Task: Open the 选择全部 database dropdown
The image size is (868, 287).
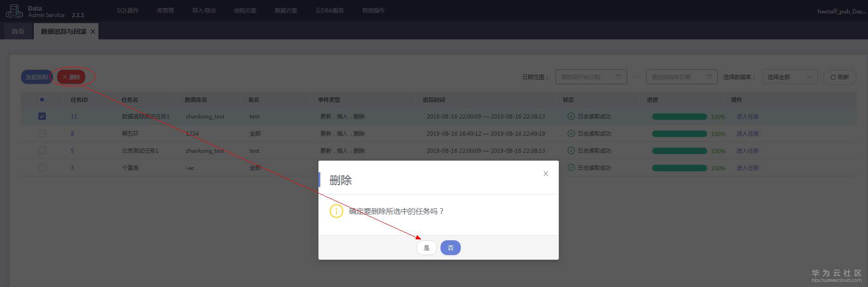Action: coord(789,77)
